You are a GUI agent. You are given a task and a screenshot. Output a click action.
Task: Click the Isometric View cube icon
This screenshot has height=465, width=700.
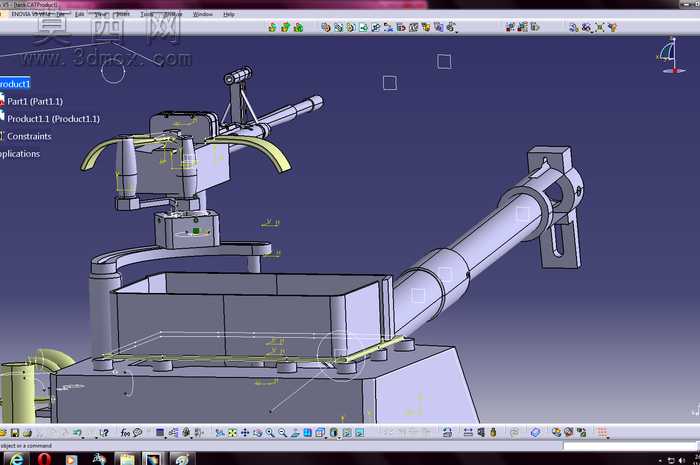(x=320, y=433)
